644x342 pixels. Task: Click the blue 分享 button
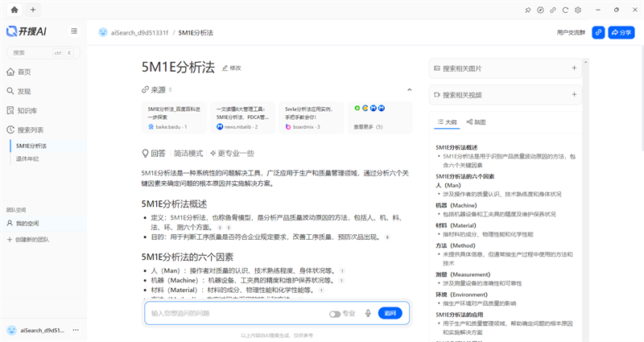click(x=621, y=33)
